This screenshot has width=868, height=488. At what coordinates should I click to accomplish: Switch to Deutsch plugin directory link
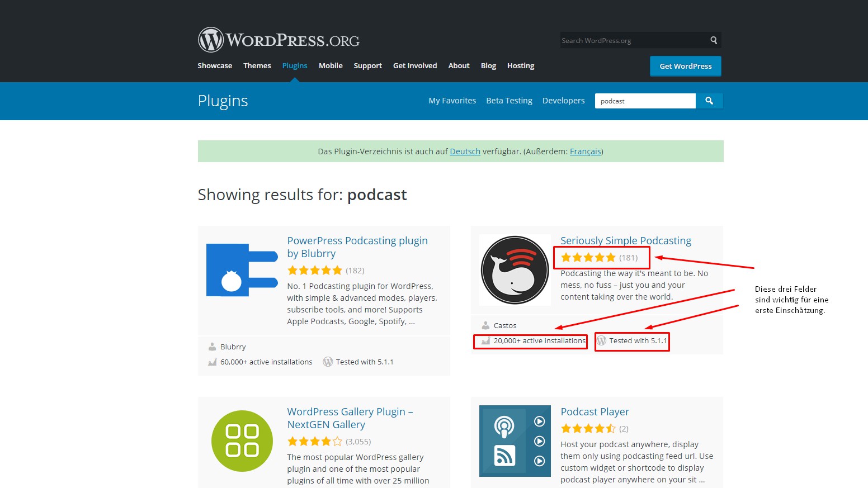click(x=465, y=151)
